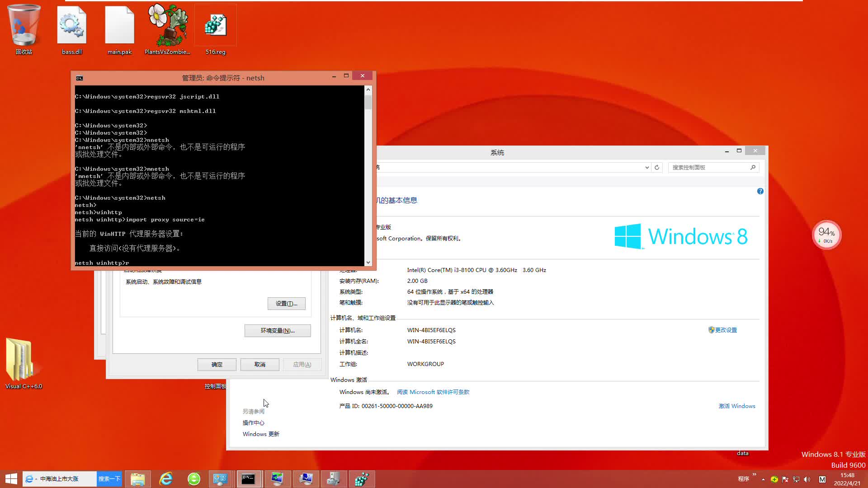Click computer name WIN-4BI5EF6ELQS value
The image size is (868, 488).
(x=431, y=330)
